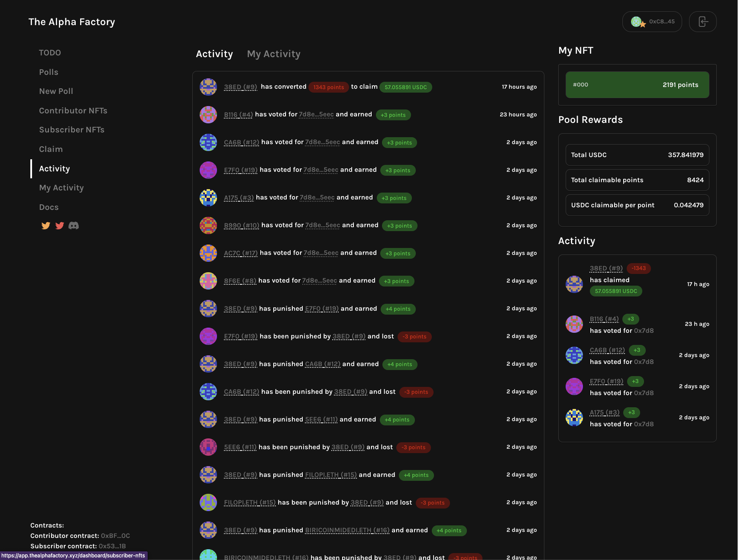Image resolution: width=738 pixels, height=560 pixels.
Task: Click B116 (#4) avatar in main feed
Action: point(208,115)
